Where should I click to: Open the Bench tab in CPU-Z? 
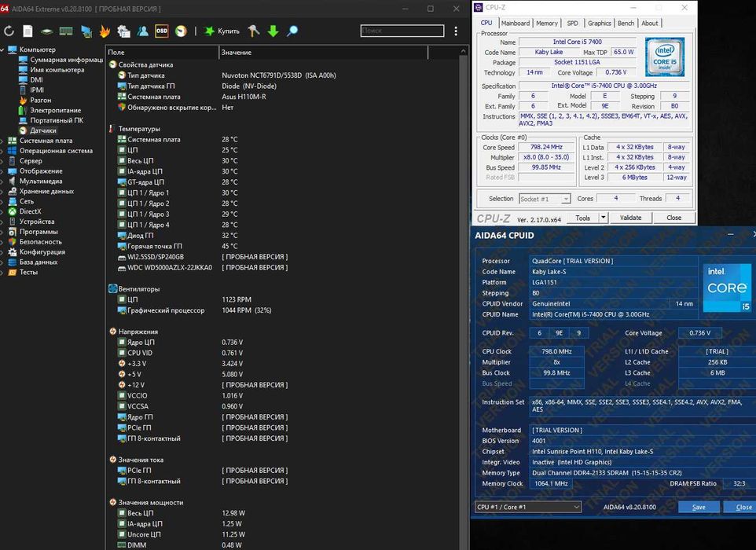click(626, 23)
